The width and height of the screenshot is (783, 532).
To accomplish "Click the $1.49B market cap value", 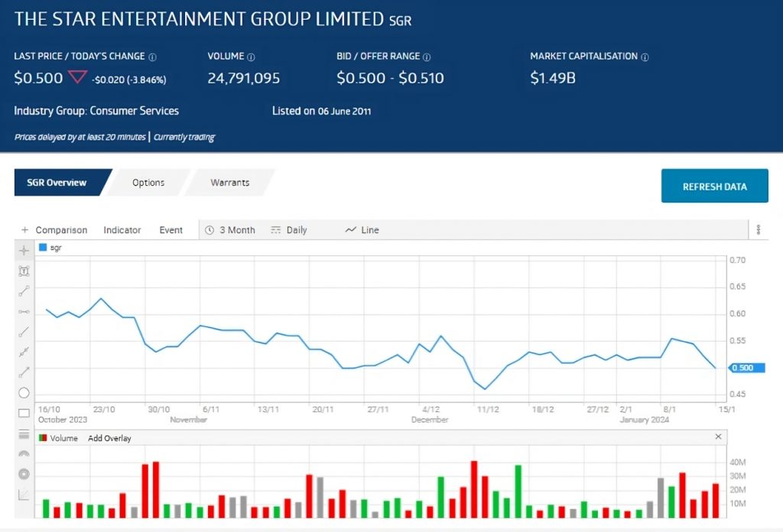I will coord(553,78).
